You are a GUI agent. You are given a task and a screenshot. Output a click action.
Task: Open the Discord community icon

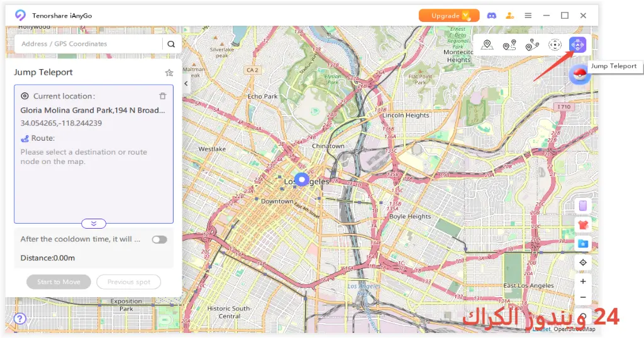coord(492,16)
